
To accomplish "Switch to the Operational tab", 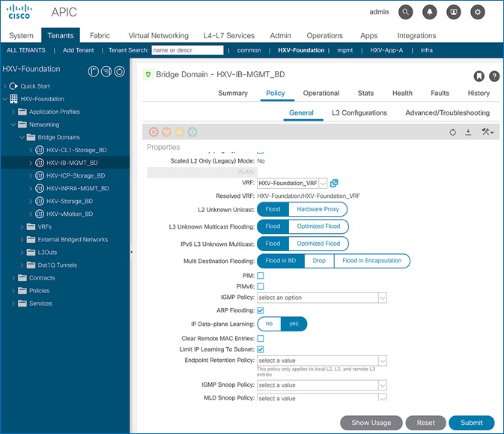I will click(x=321, y=93).
